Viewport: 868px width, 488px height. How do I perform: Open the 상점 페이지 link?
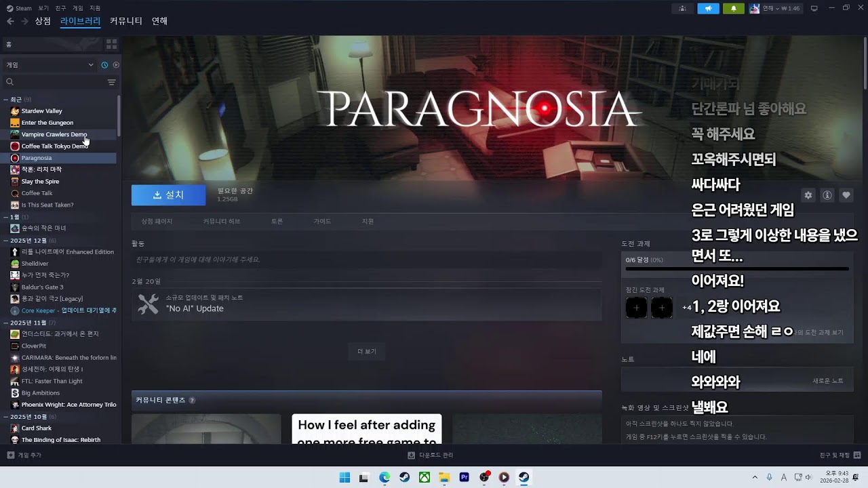coord(157,222)
